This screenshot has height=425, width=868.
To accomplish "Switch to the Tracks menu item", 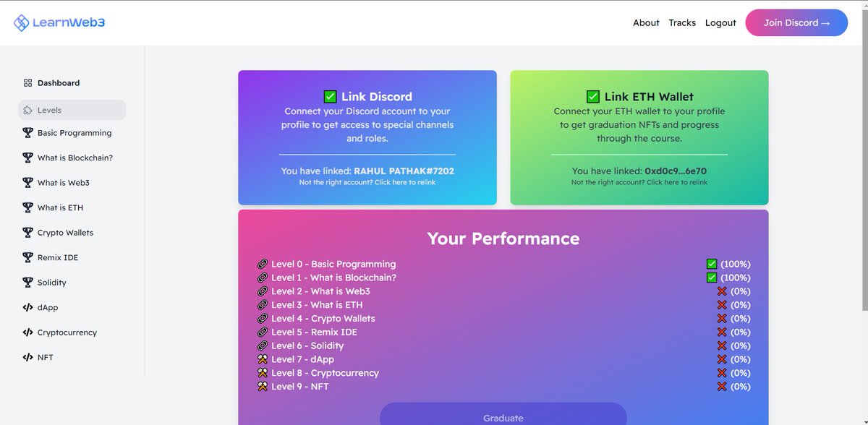I will (x=682, y=22).
